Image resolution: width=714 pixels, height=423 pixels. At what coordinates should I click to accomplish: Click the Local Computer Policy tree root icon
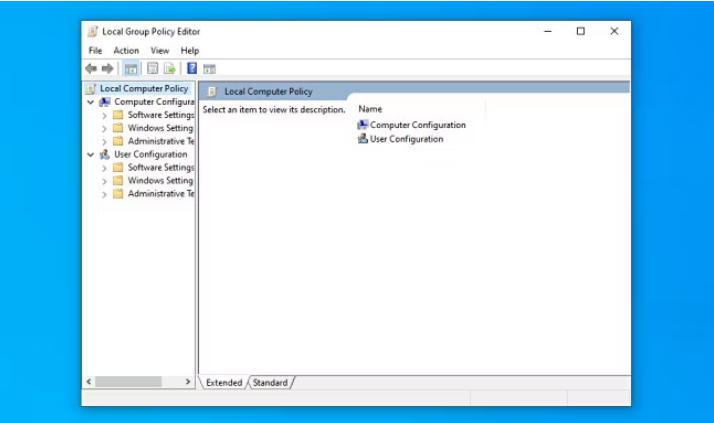pyautogui.click(x=92, y=89)
